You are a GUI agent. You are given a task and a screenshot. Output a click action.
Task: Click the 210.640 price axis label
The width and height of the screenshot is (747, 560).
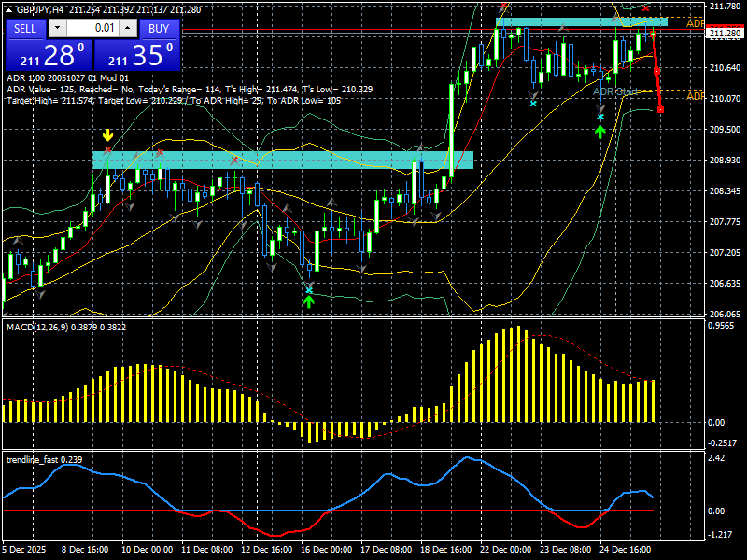pos(726,67)
